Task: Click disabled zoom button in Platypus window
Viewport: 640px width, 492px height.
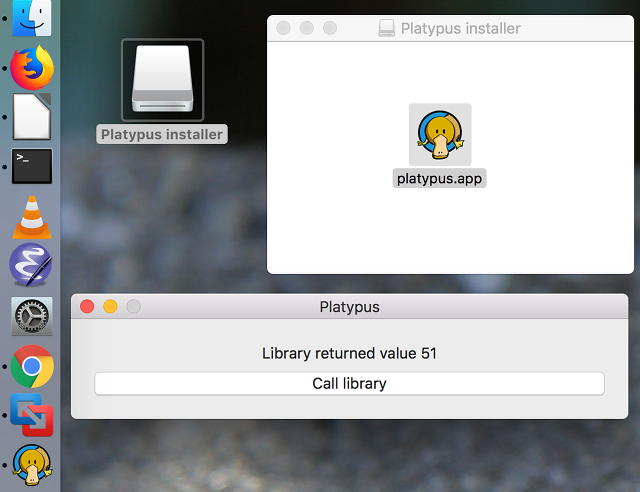Action: (x=133, y=306)
